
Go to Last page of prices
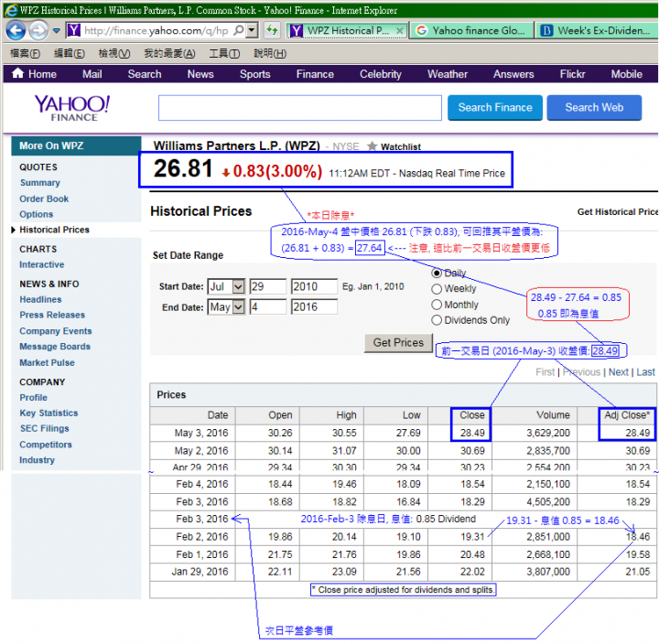pos(645,372)
